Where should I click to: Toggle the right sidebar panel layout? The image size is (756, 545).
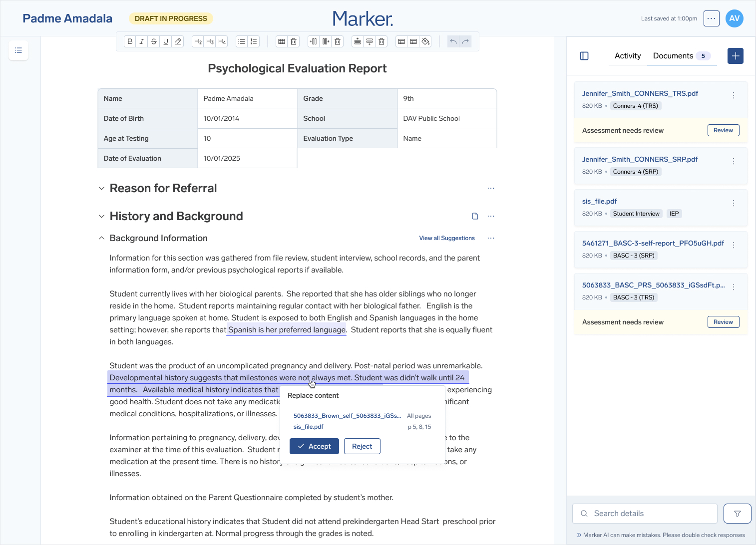pyautogui.click(x=584, y=56)
